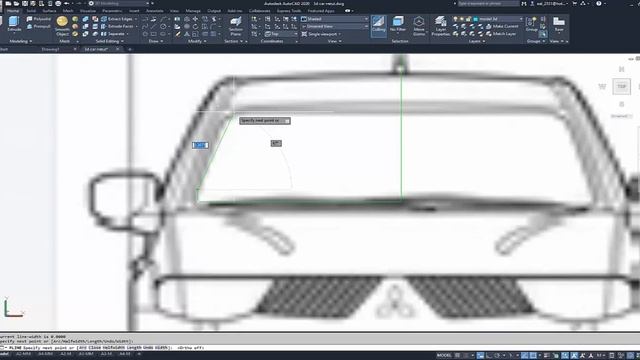
Task: Open the Top UCS dropdown in Coordinates
Action: (281, 34)
